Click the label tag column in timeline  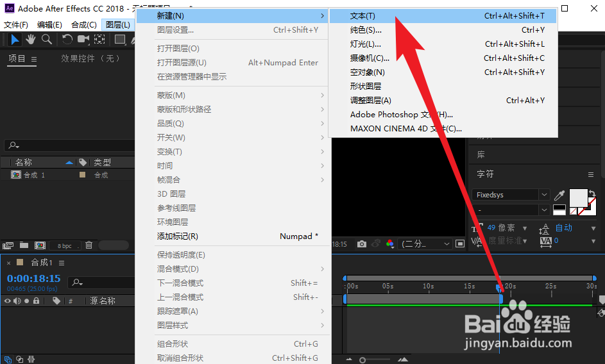click(x=56, y=301)
